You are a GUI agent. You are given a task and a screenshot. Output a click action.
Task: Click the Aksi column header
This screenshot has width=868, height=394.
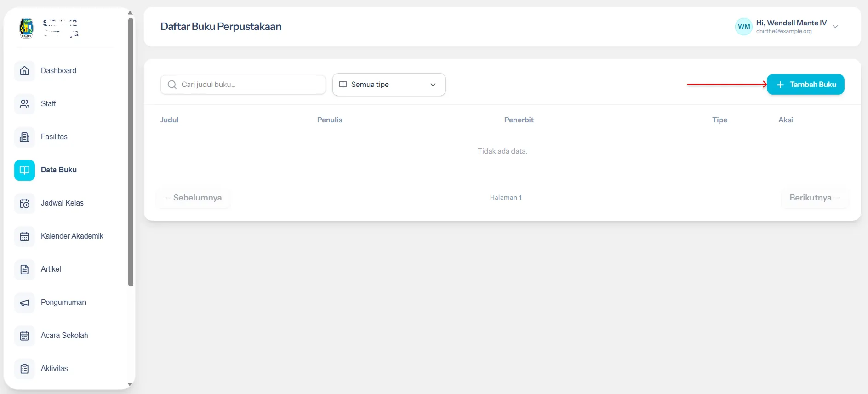pos(785,120)
